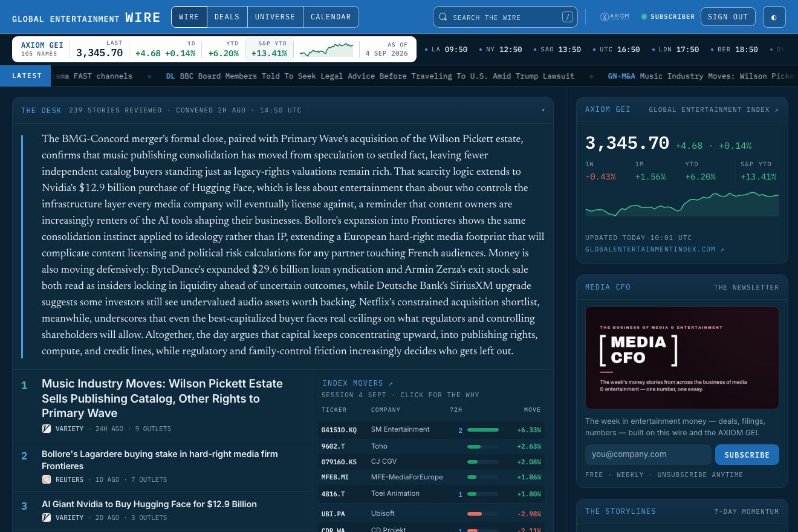Click the 4816.T ticker

(333, 494)
